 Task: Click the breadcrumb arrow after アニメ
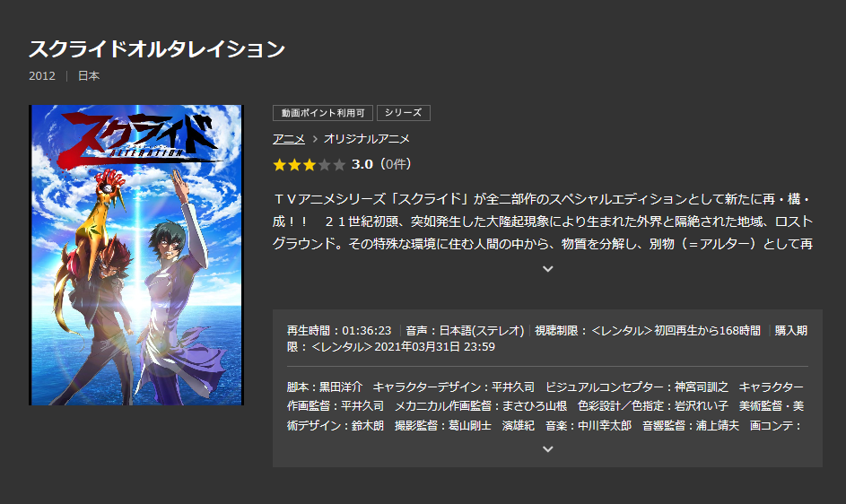coord(315,139)
